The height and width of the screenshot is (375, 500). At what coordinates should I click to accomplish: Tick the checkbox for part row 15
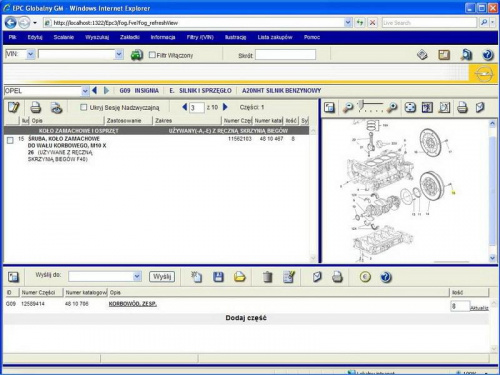[10, 140]
